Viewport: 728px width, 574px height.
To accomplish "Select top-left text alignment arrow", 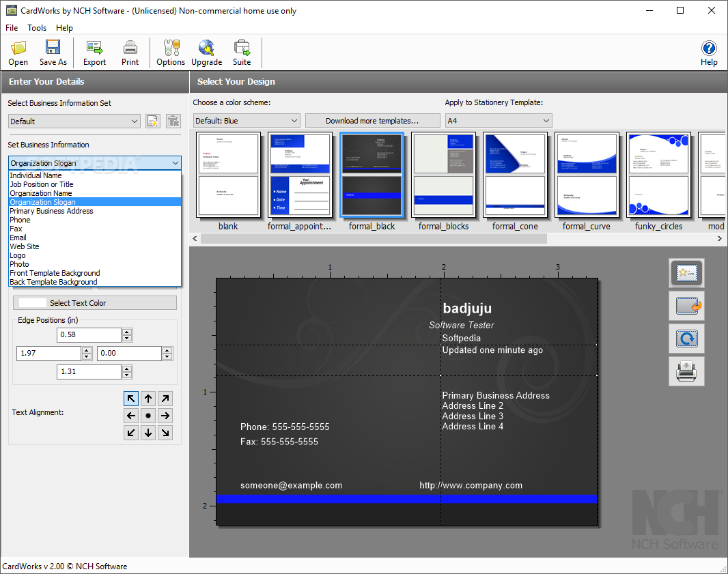I will (x=131, y=399).
